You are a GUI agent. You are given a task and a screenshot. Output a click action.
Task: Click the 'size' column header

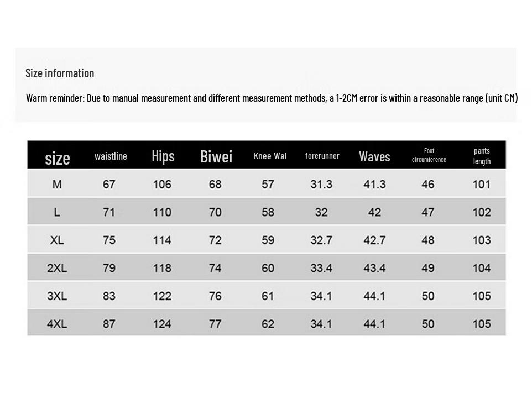(57, 158)
